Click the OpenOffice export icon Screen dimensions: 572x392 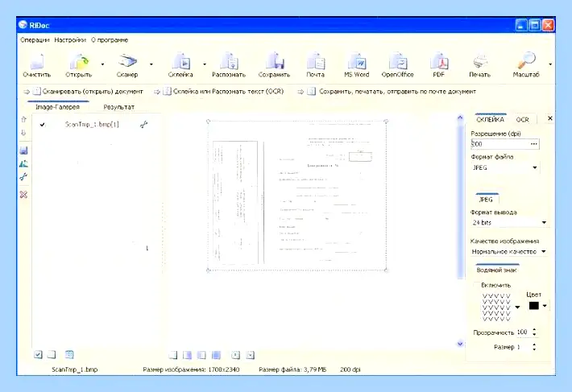[398, 61]
